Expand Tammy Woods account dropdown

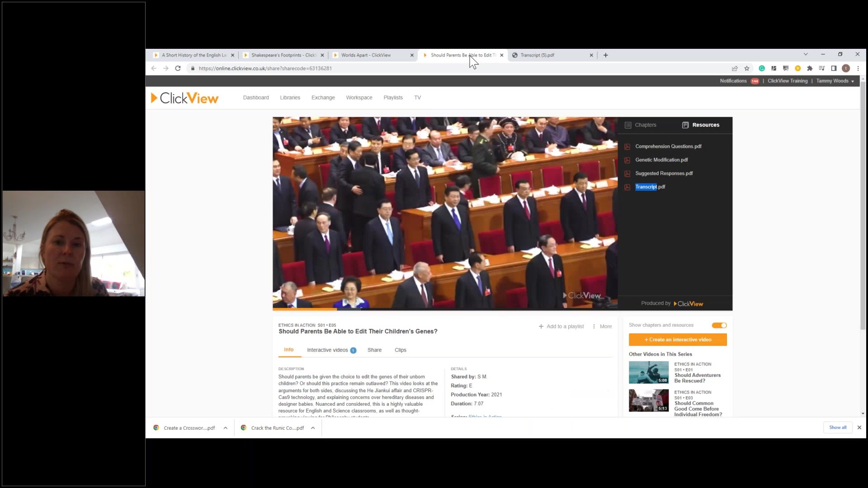point(853,81)
